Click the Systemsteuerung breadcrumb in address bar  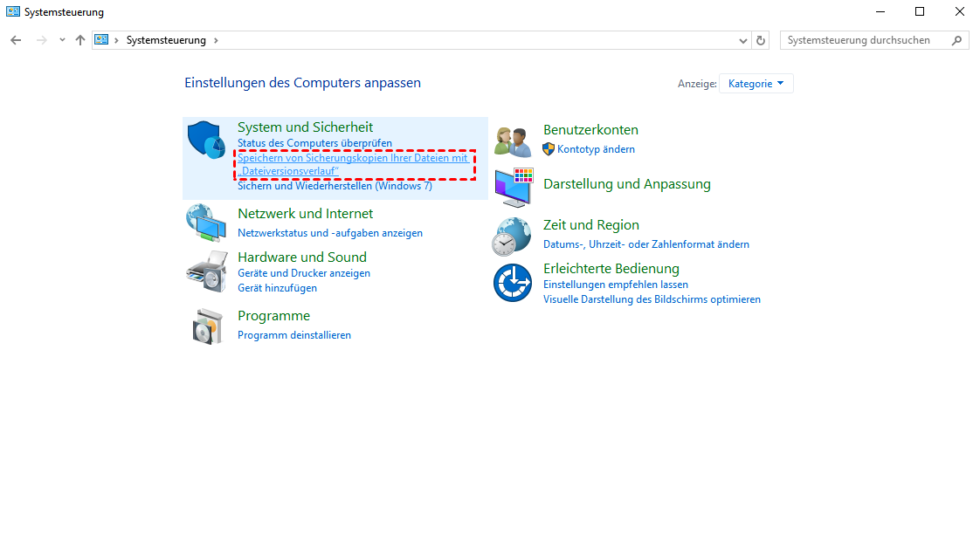(x=166, y=40)
